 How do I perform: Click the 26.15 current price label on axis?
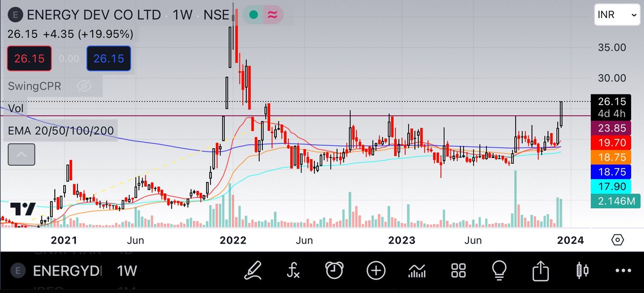tap(611, 101)
